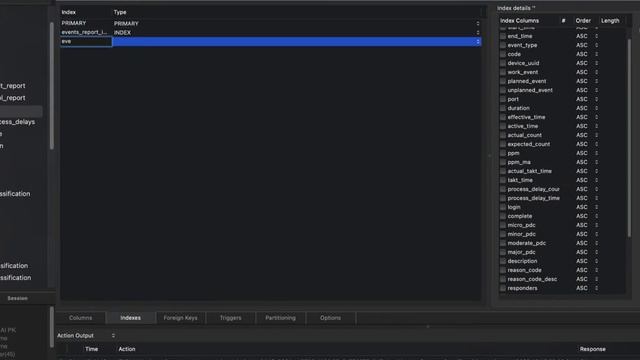The width and height of the screenshot is (640, 360).
Task: Click the Action header in output
Action: pos(127,349)
